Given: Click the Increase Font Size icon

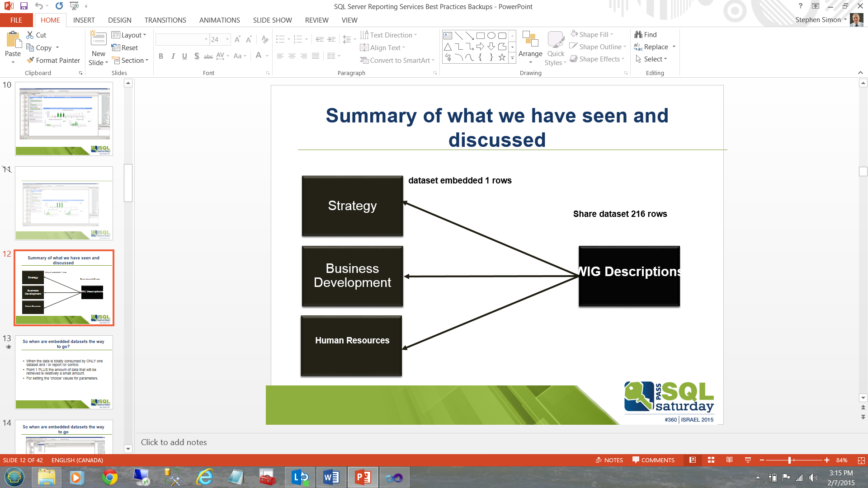Looking at the screenshot, I should tap(237, 40).
